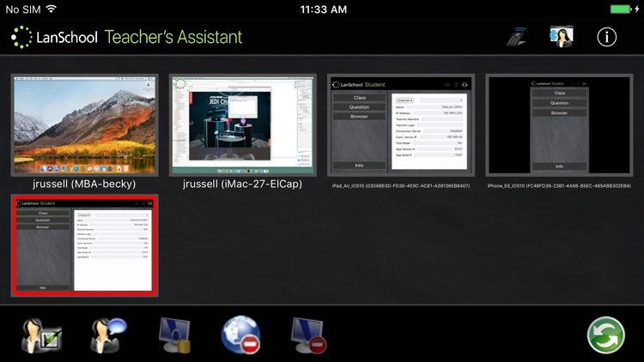Click the jrussell (MBA-becky) label

coord(84,184)
